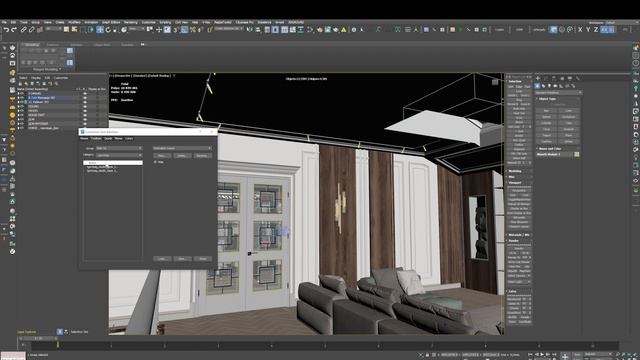Select the Lights category icon

point(549,86)
